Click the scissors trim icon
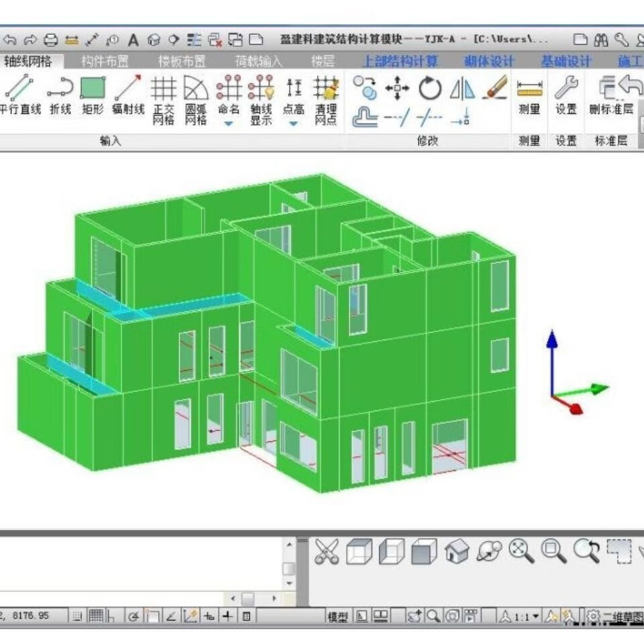 click(x=327, y=552)
